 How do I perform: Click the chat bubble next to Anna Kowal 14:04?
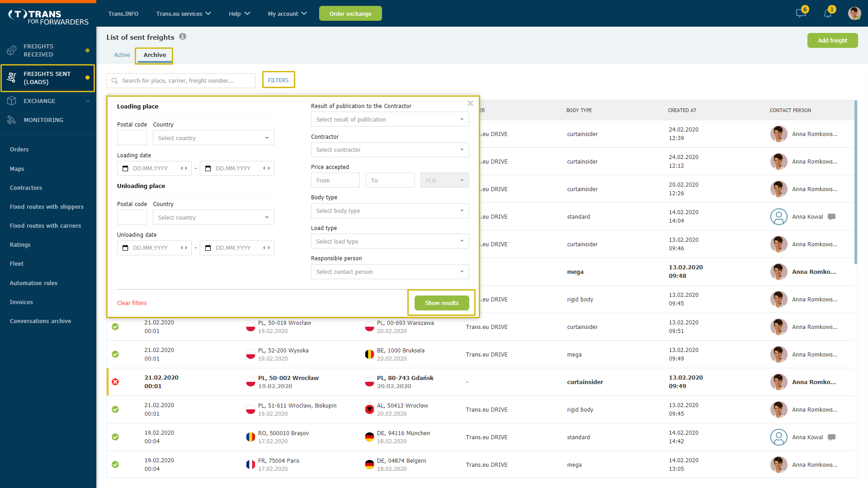click(831, 217)
